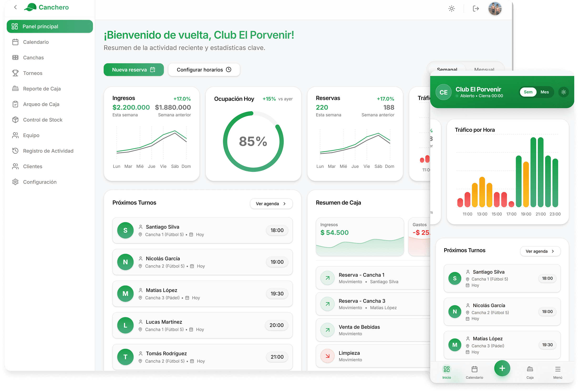Open Calendario from the sidebar
Screen dimensions: 579x392
[x=36, y=42]
